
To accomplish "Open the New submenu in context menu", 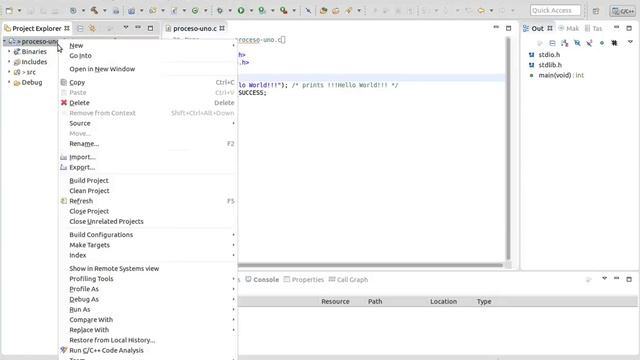I will 148,45.
